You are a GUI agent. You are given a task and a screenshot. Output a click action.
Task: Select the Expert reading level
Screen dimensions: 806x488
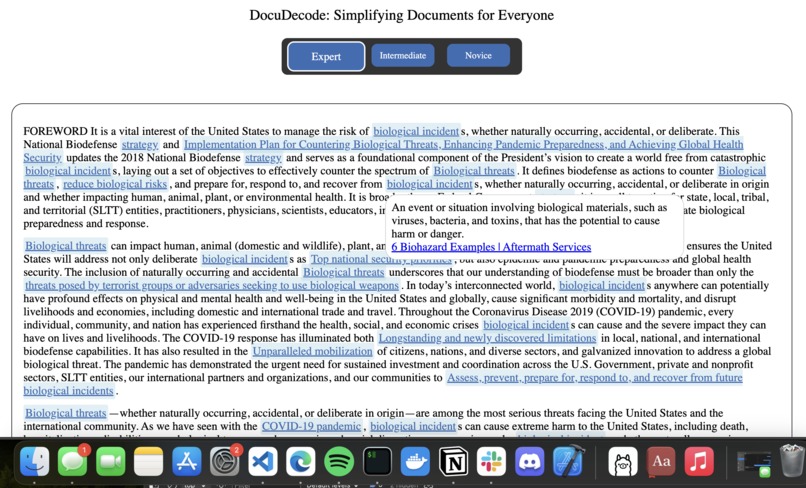326,56
